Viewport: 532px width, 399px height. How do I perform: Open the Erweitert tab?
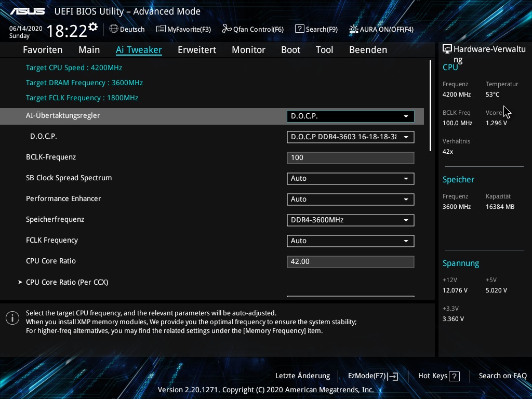(197, 50)
